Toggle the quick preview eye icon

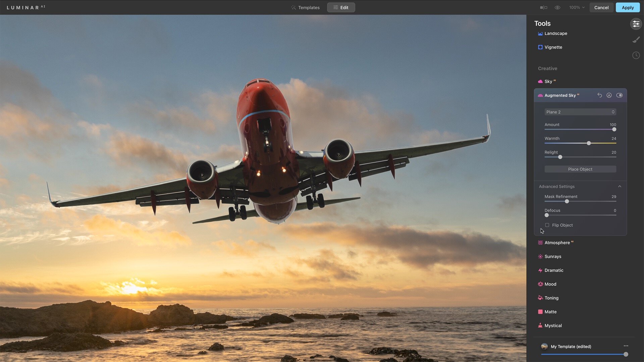pos(557,7)
